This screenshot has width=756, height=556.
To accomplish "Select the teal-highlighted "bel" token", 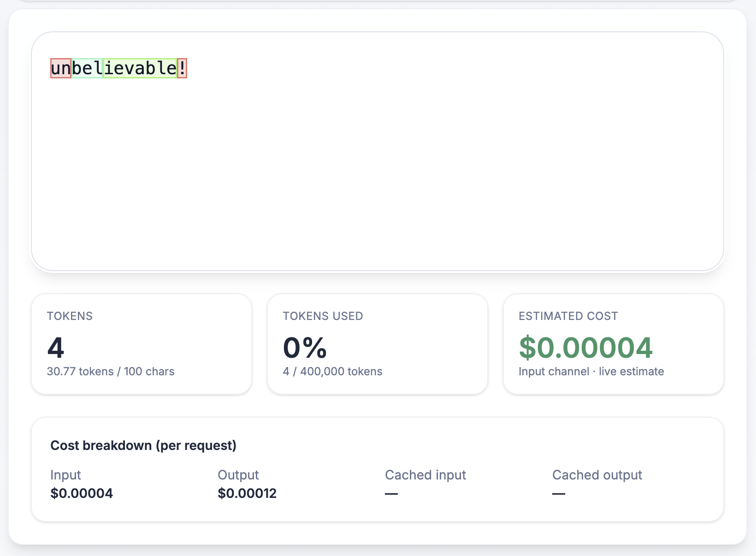I will click(87, 68).
